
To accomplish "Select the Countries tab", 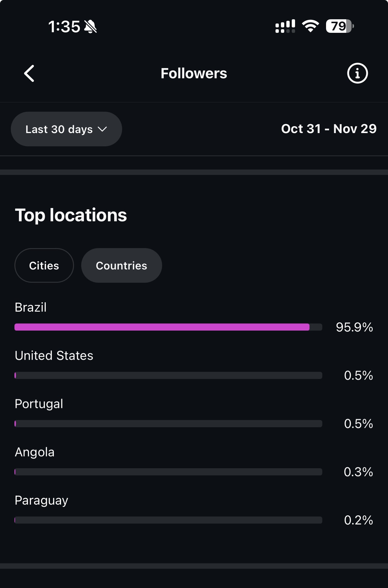I will 122,266.
